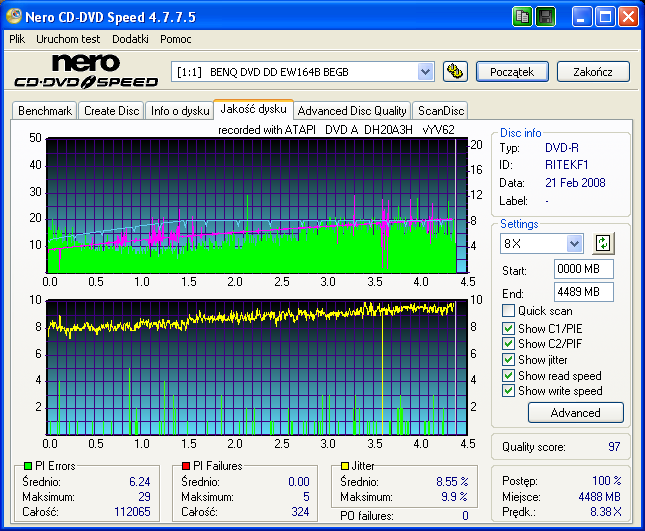645x531 pixels.
Task: Click the Start field showing 0000 MB
Action: coord(584,269)
